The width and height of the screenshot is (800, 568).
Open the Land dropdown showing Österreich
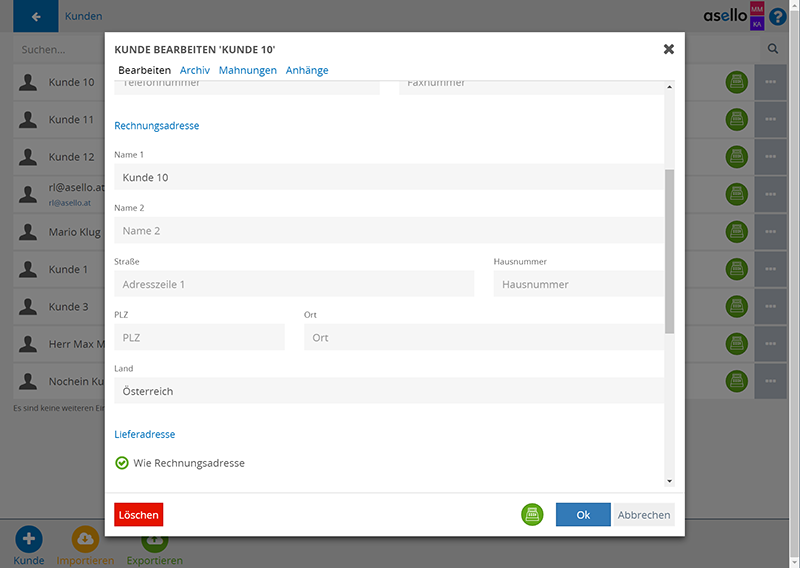(x=389, y=391)
